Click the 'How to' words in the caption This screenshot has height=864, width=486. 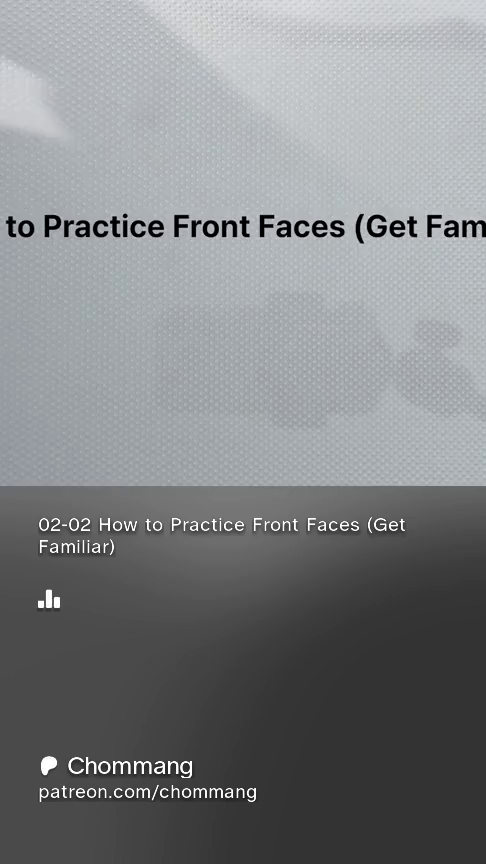(x=131, y=525)
